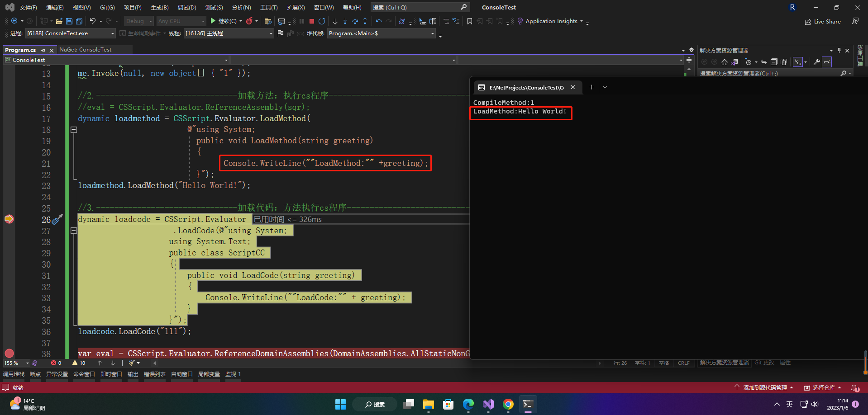
Task: Toggle the current breakpoint on line 26
Action: click(9, 219)
